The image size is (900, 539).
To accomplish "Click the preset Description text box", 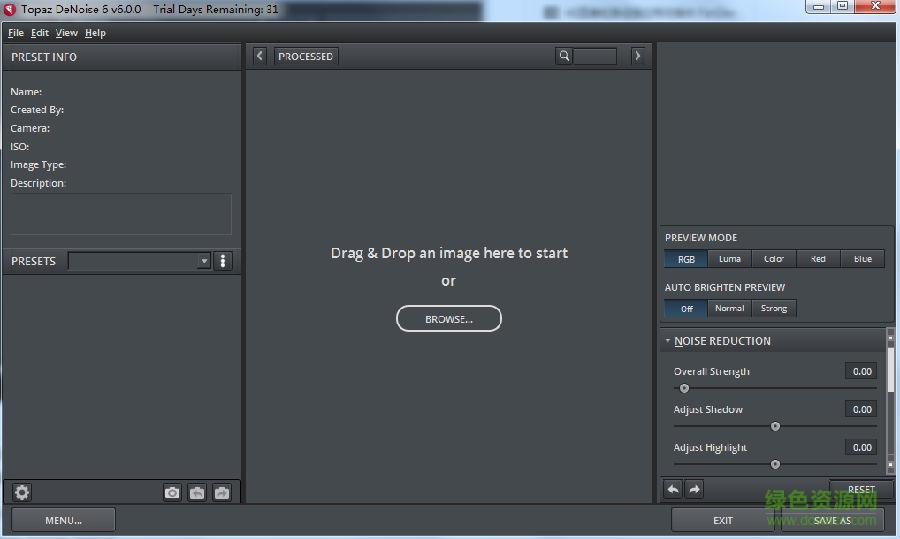I will pyautogui.click(x=121, y=214).
